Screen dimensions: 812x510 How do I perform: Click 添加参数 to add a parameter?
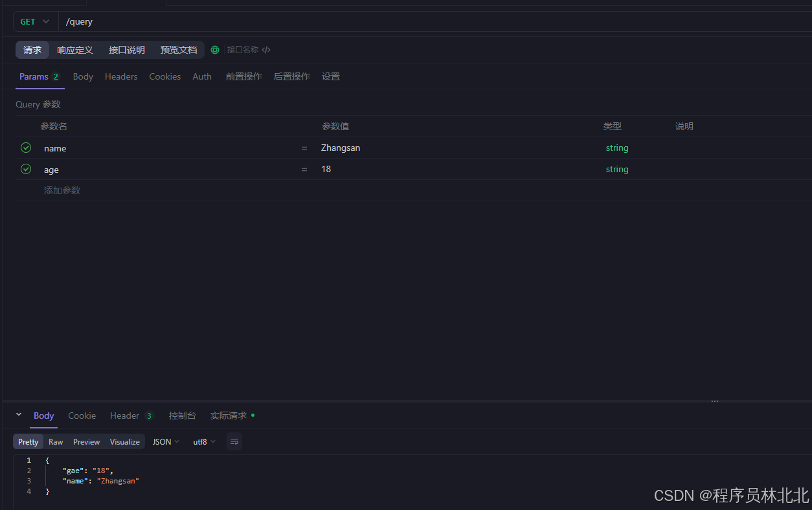(x=62, y=190)
